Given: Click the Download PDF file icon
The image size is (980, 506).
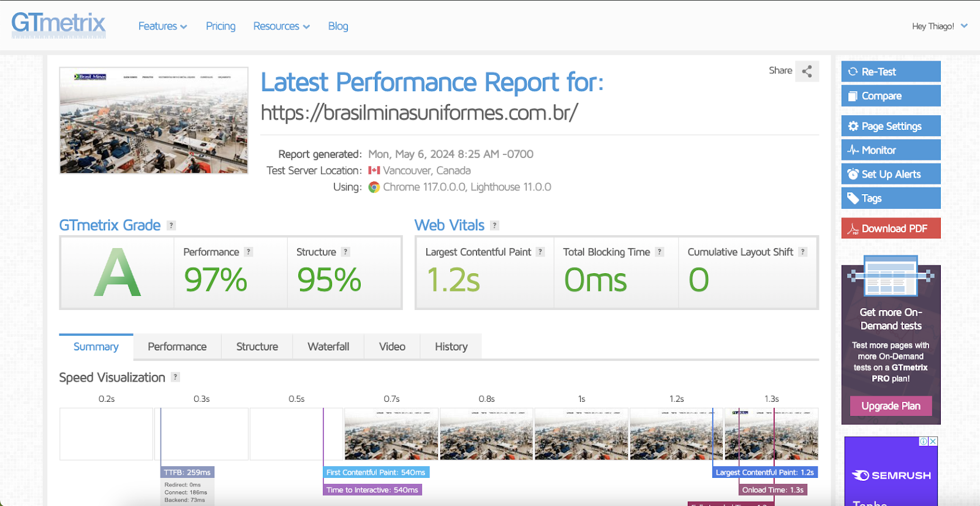Looking at the screenshot, I should point(853,228).
